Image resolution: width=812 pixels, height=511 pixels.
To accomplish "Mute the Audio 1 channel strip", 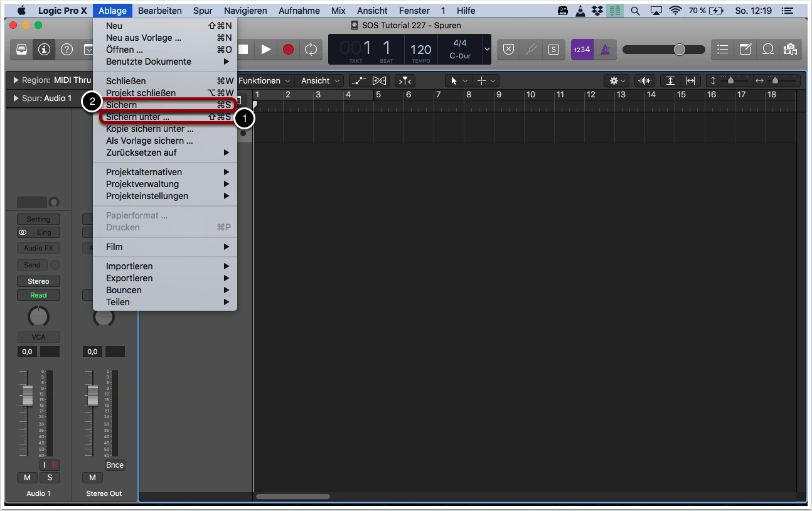I will coord(27,478).
